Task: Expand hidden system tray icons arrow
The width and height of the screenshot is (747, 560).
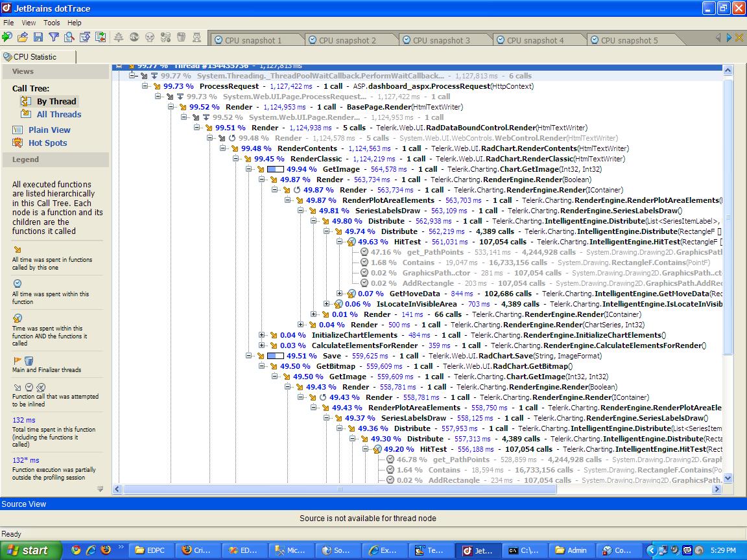Action: (x=651, y=550)
